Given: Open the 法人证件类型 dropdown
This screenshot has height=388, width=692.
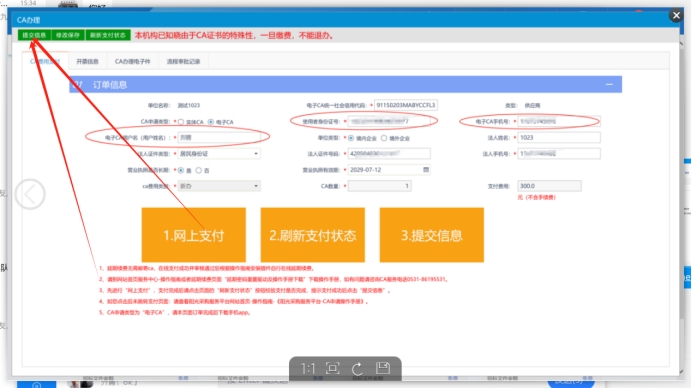Looking at the screenshot, I should [219, 154].
